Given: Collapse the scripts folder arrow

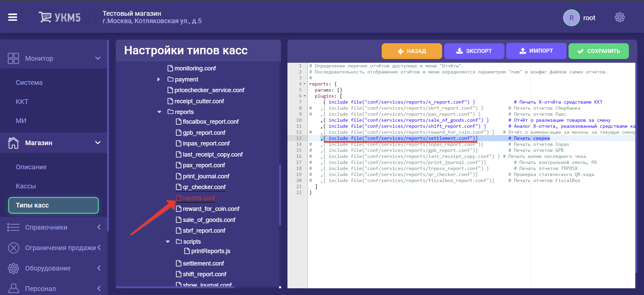Looking at the screenshot, I should [x=168, y=242].
